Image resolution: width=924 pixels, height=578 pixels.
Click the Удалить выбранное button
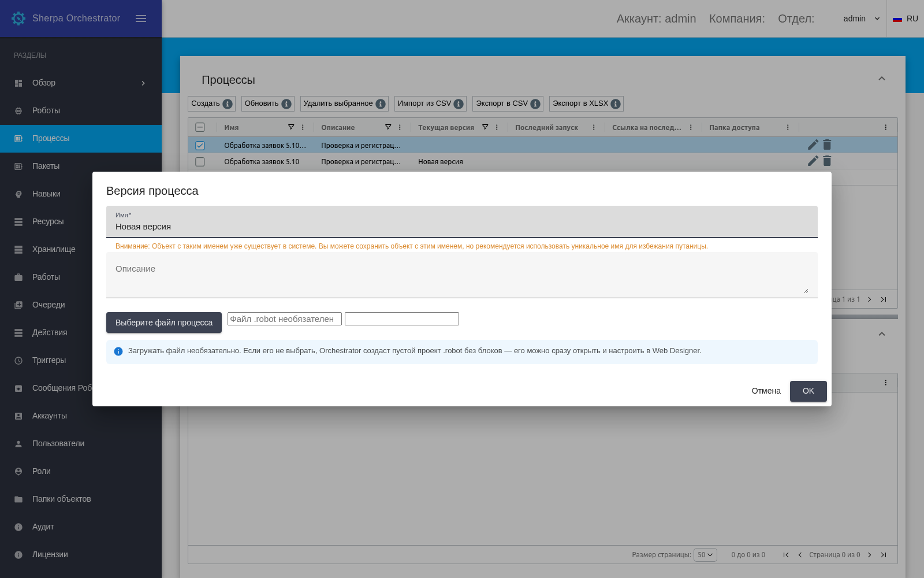coord(344,103)
